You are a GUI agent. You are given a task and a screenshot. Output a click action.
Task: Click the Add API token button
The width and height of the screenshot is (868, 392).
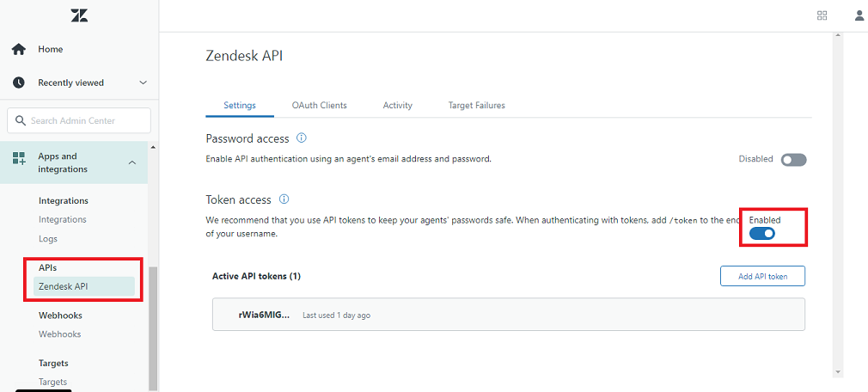[761, 276]
